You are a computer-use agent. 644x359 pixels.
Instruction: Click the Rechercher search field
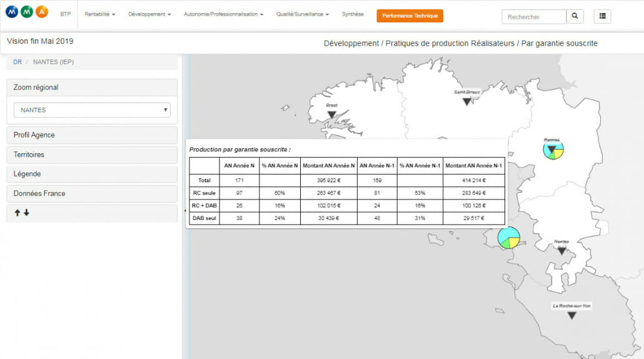coord(534,16)
